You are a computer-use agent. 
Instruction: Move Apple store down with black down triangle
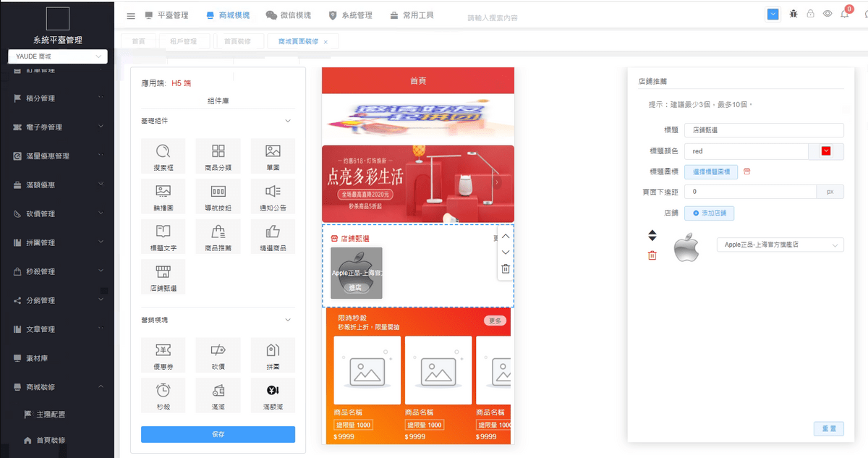point(652,239)
